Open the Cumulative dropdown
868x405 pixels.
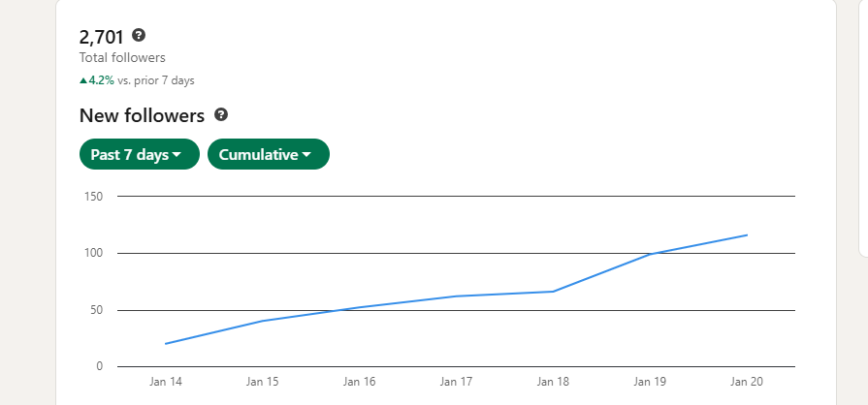pos(269,154)
